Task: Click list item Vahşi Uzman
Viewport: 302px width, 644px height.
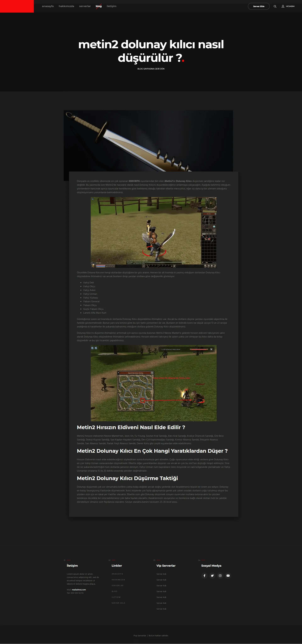Action: tap(90, 294)
